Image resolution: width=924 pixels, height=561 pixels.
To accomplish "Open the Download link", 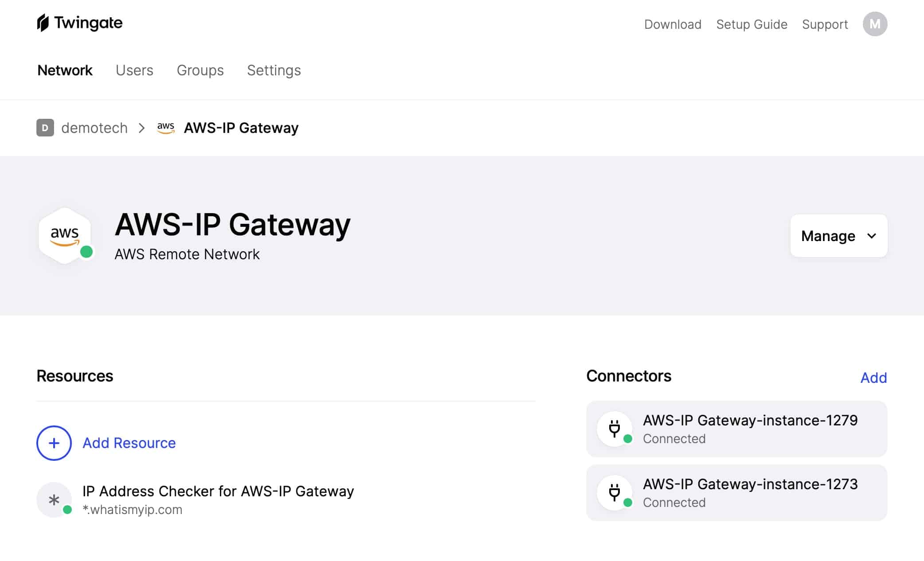I will tap(673, 24).
